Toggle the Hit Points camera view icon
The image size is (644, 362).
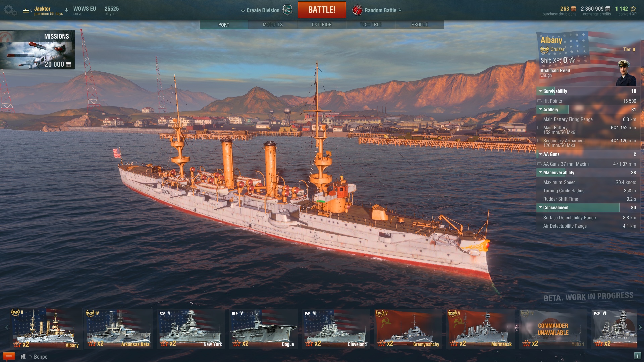pyautogui.click(x=540, y=101)
